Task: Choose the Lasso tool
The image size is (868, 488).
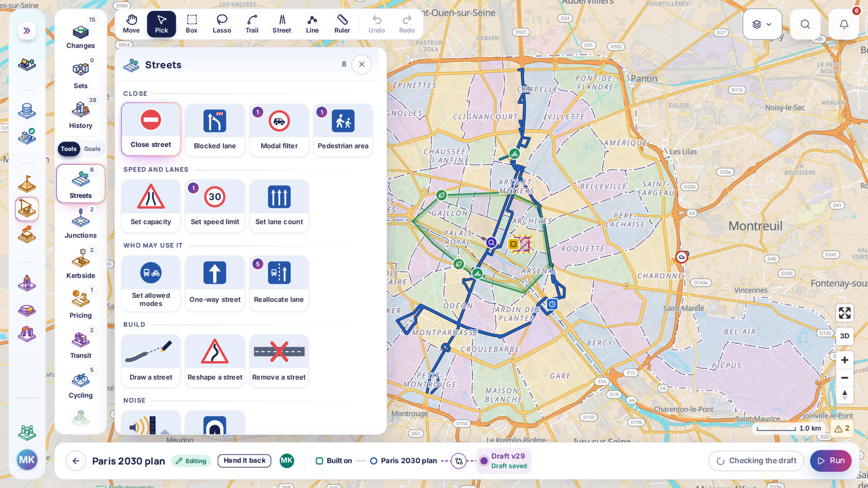Action: click(x=222, y=24)
